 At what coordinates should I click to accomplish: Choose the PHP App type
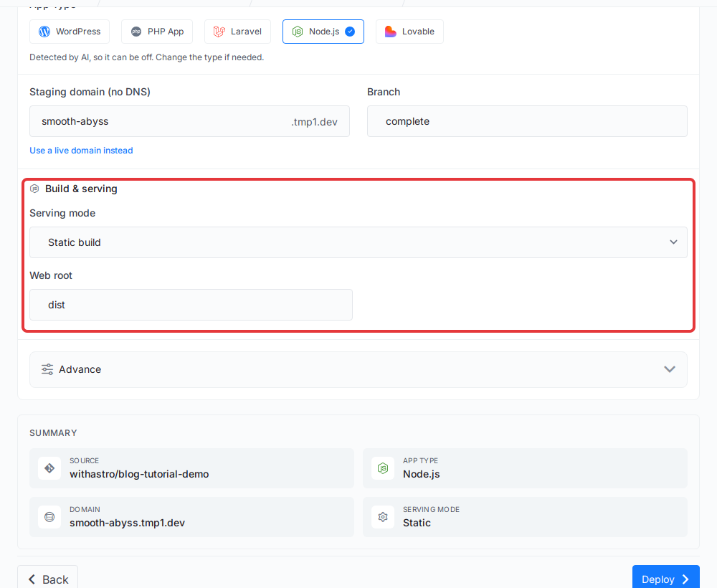point(157,32)
